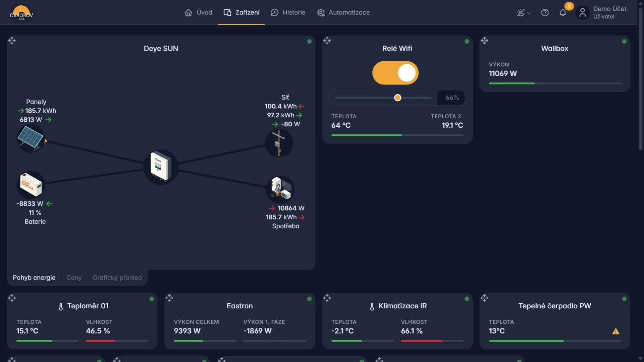
Task: Click the solar panels icon
Action: click(31, 138)
